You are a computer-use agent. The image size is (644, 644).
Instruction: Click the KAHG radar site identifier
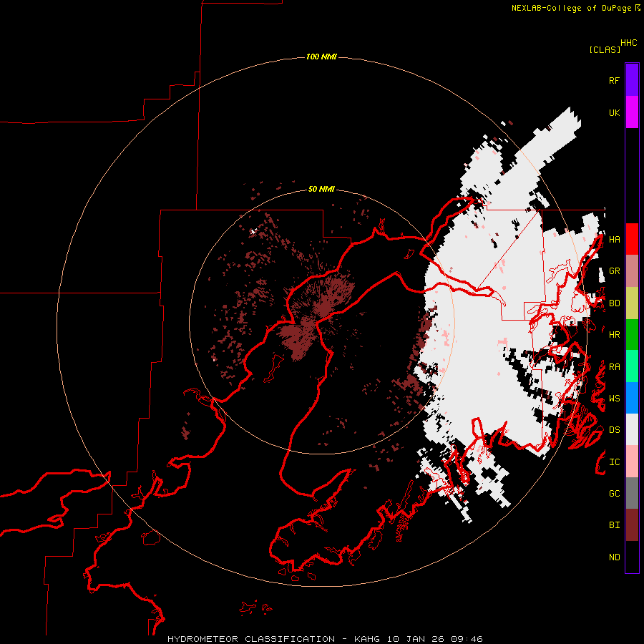click(x=368, y=639)
